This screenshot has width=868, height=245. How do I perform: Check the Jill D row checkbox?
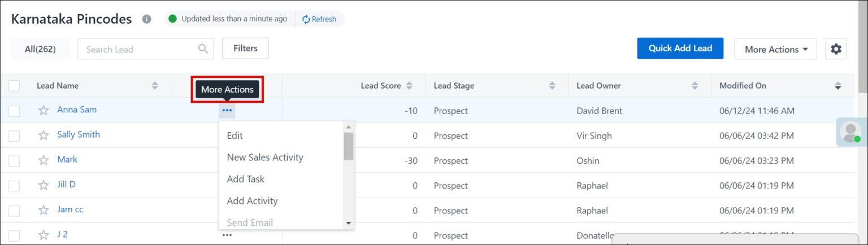click(x=14, y=186)
